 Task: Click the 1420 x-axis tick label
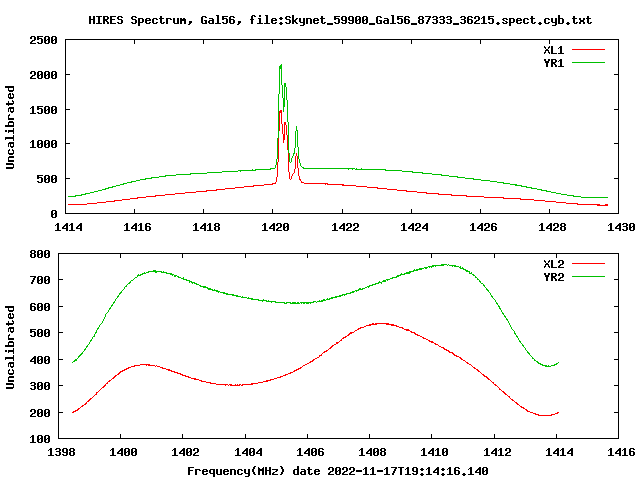coord(275,227)
